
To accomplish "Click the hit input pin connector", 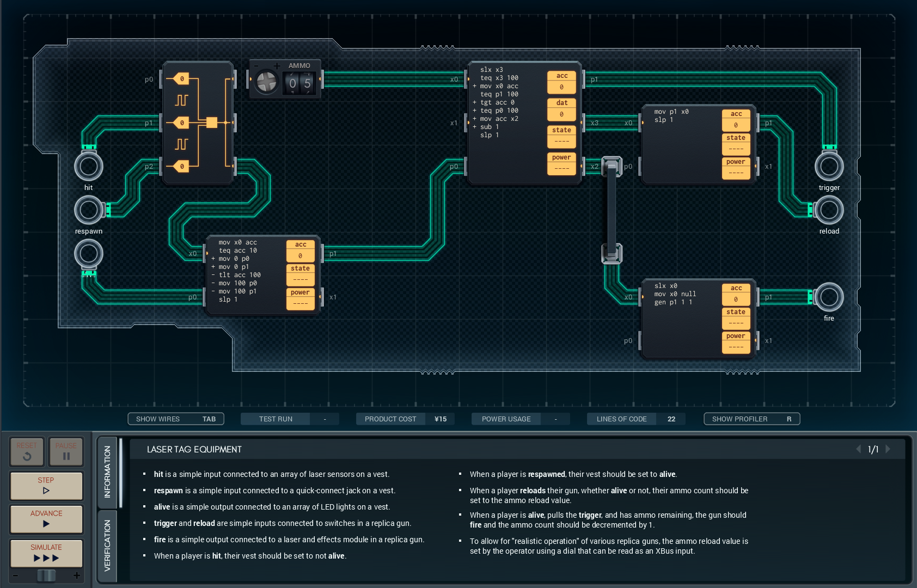I will click(x=88, y=167).
